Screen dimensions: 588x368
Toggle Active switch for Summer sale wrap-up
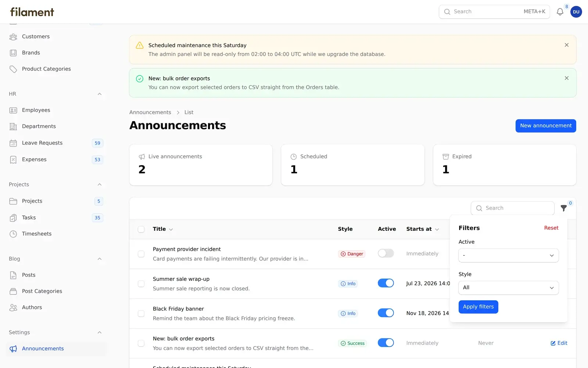[386, 283]
